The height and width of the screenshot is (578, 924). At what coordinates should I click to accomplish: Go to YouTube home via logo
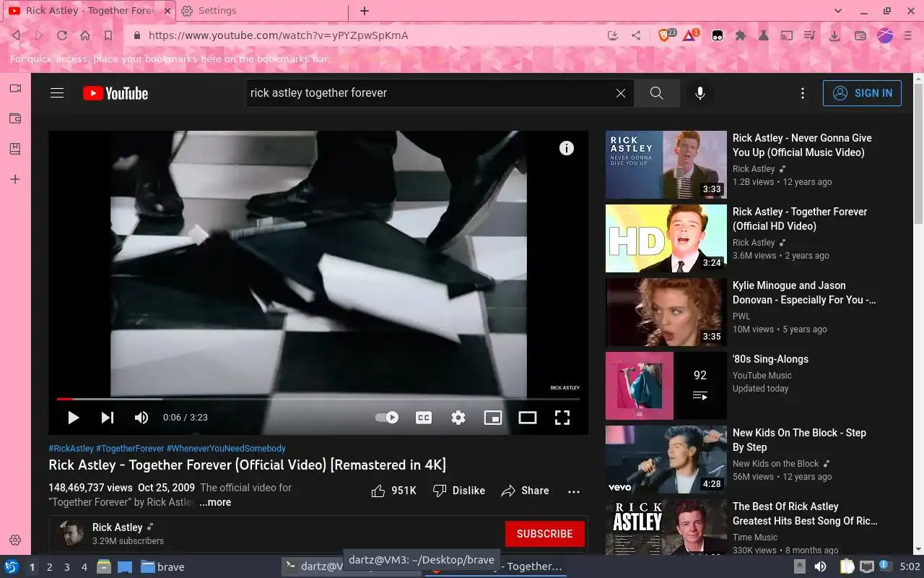pyautogui.click(x=115, y=93)
